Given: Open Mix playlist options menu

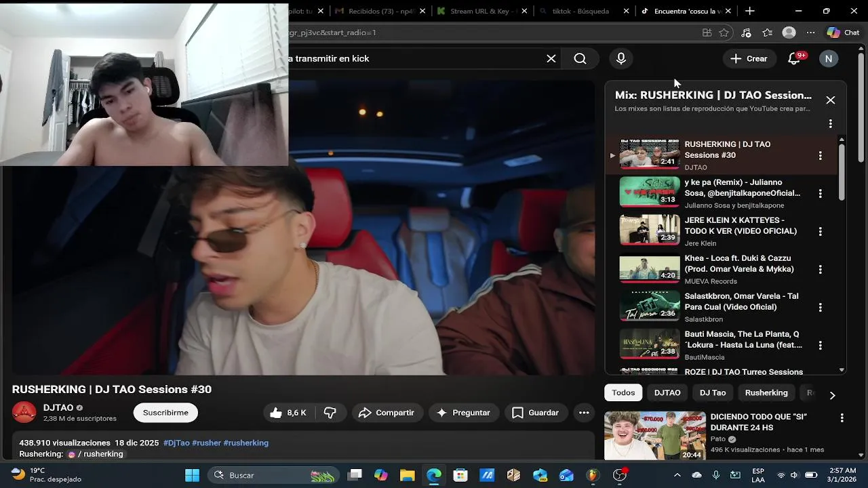Looking at the screenshot, I should [830, 124].
